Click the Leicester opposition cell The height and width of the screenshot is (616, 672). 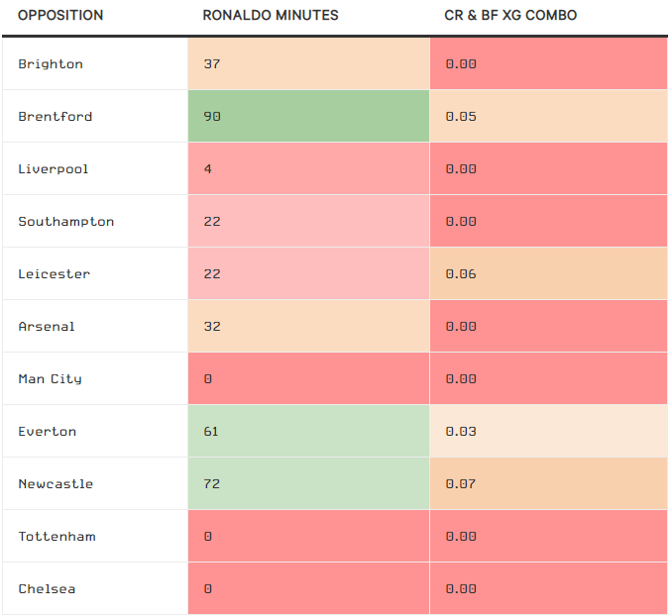click(x=55, y=274)
